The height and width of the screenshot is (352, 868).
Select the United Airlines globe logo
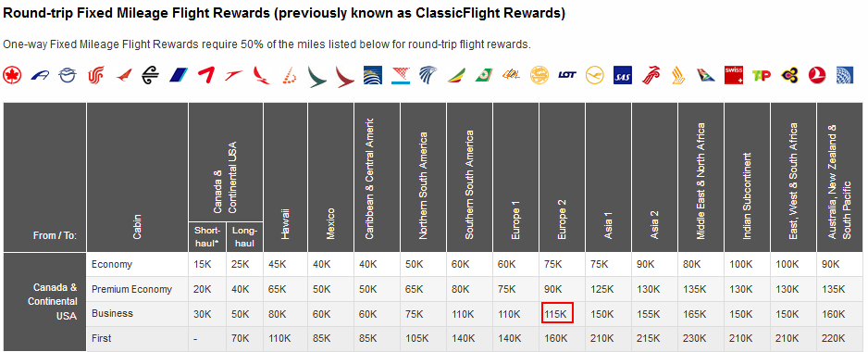[844, 75]
